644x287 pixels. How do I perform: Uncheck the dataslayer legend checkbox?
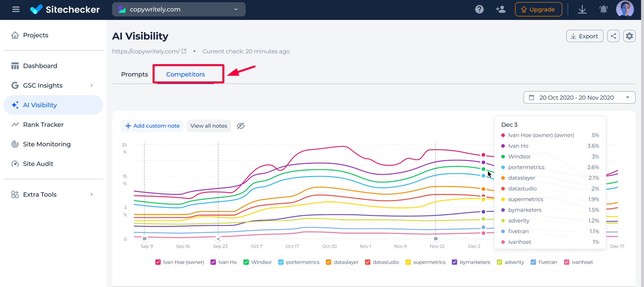(328, 262)
